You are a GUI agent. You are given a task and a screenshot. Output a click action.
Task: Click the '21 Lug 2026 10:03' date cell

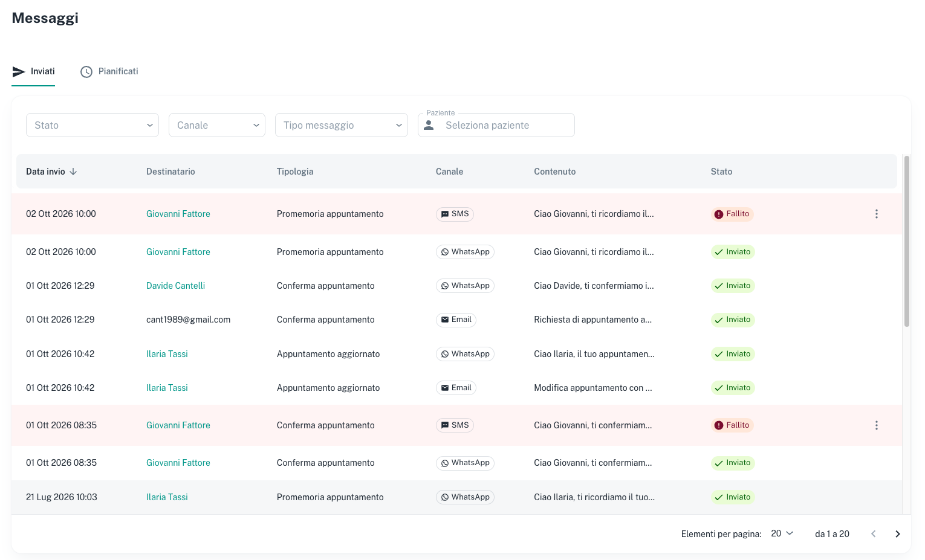[62, 497]
